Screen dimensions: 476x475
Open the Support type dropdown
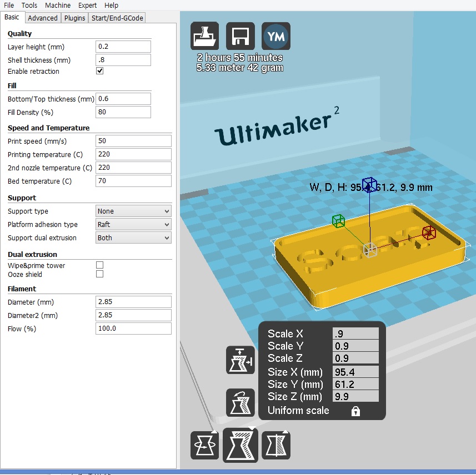pyautogui.click(x=133, y=211)
